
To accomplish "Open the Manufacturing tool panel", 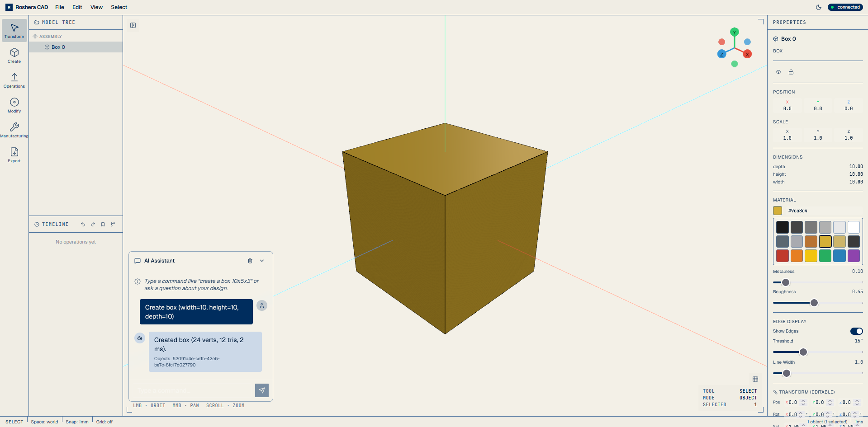I will coord(14,130).
